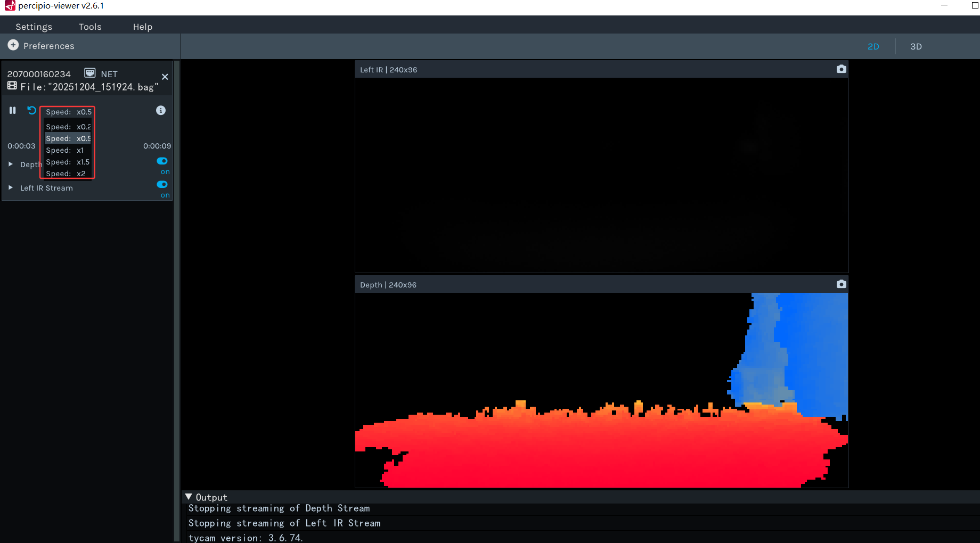
Task: Take a snapshot of the Depth view
Action: coord(841,284)
